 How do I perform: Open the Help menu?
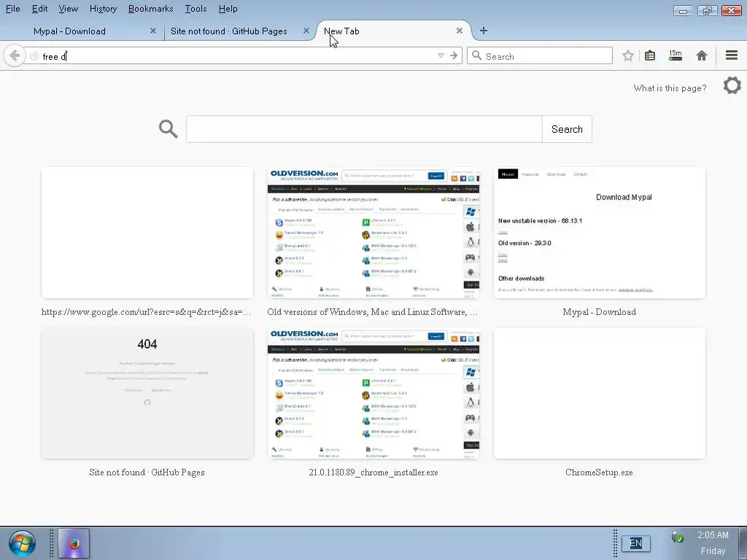click(x=228, y=9)
